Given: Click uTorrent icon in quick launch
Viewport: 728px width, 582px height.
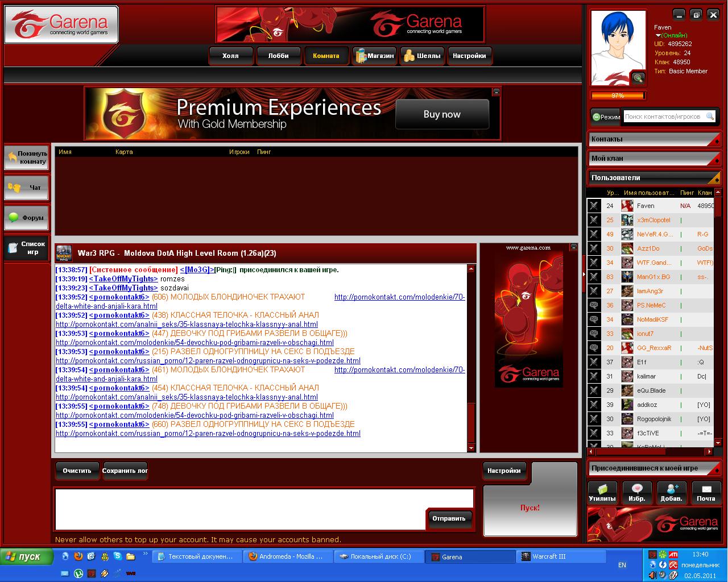Looking at the screenshot, I should click(78, 573).
